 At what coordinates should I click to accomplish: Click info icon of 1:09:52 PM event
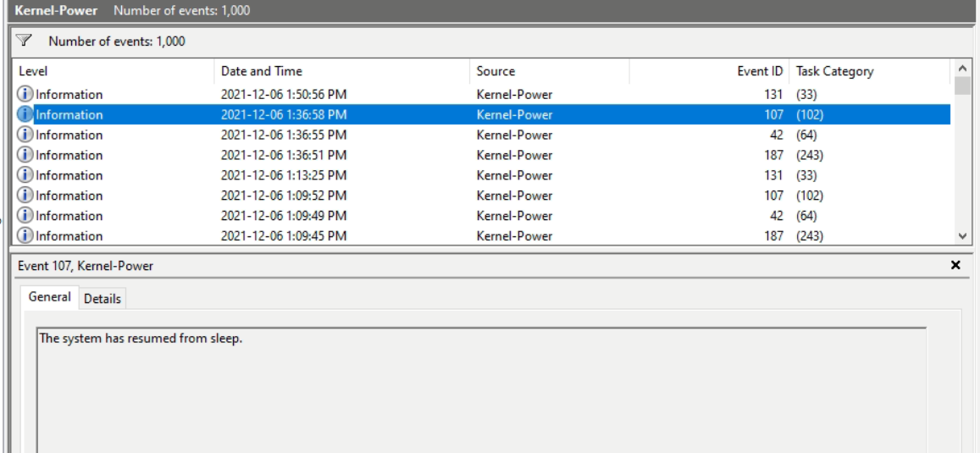click(x=25, y=196)
